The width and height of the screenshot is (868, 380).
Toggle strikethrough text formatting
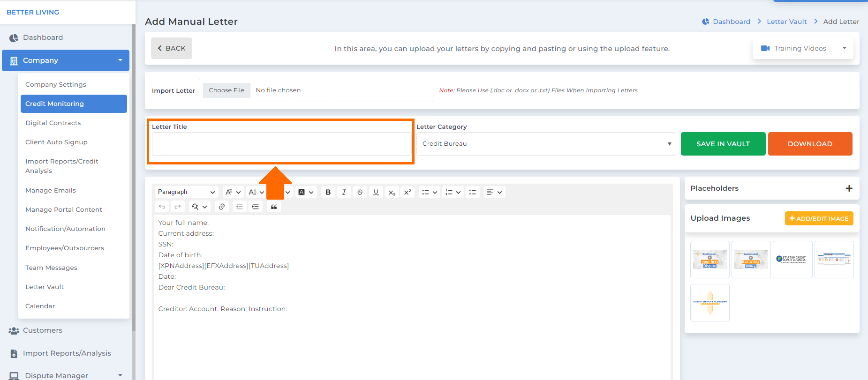pyautogui.click(x=360, y=192)
